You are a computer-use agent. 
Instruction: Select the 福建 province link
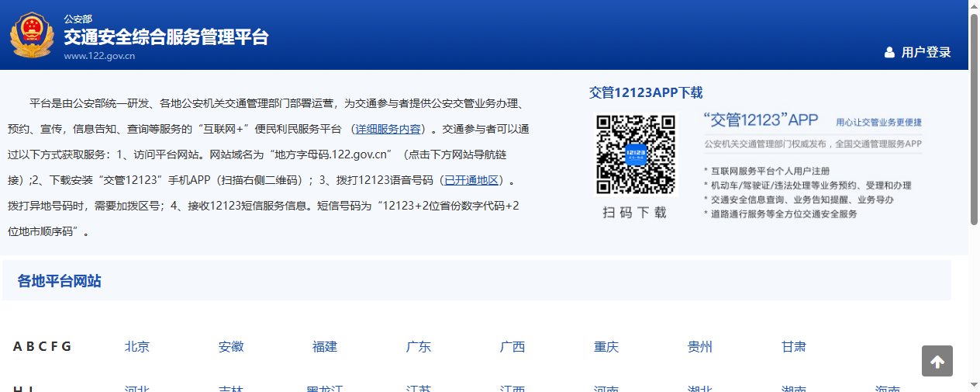(325, 347)
